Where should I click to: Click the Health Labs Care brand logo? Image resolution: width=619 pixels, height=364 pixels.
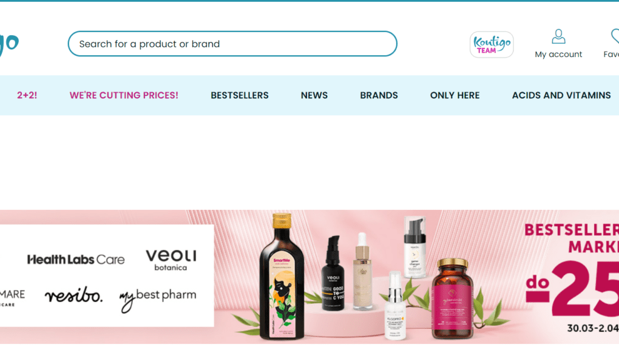(x=76, y=260)
